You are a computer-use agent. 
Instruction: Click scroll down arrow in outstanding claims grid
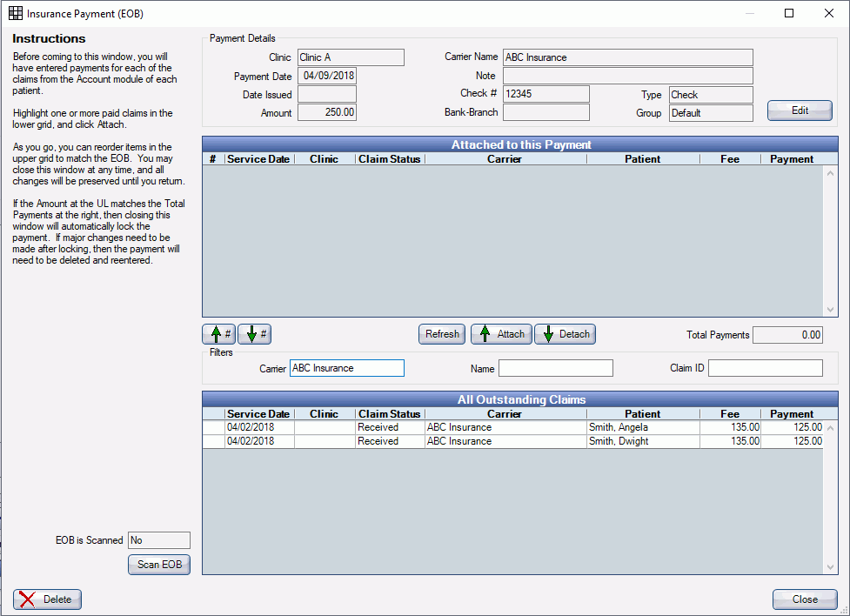[831, 567]
